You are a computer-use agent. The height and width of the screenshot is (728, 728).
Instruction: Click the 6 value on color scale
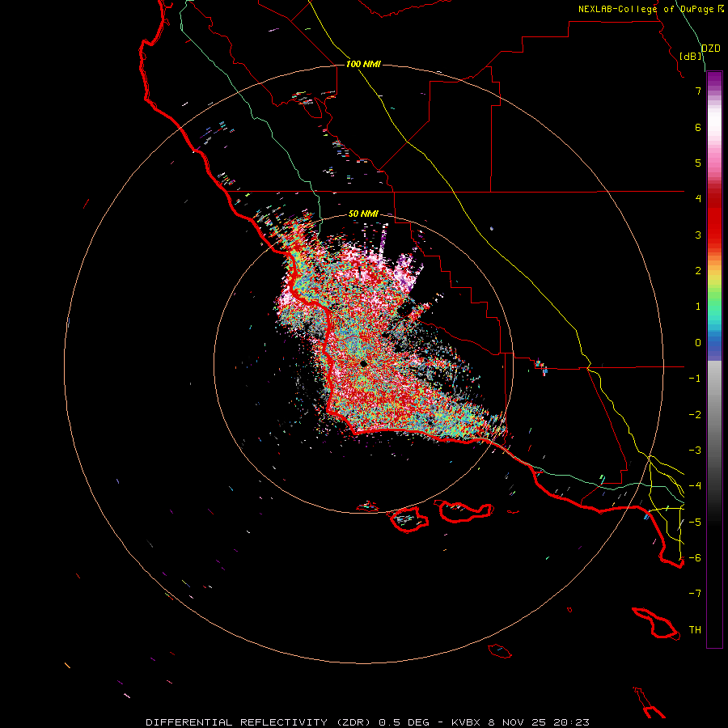[698, 127]
